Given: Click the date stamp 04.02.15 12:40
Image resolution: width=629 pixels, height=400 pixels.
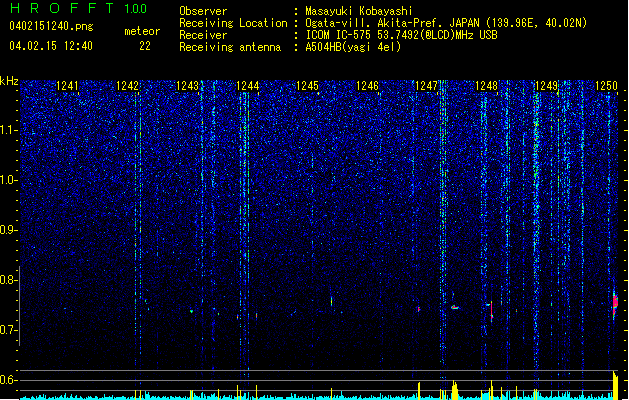Looking at the screenshot, I should point(51,45).
